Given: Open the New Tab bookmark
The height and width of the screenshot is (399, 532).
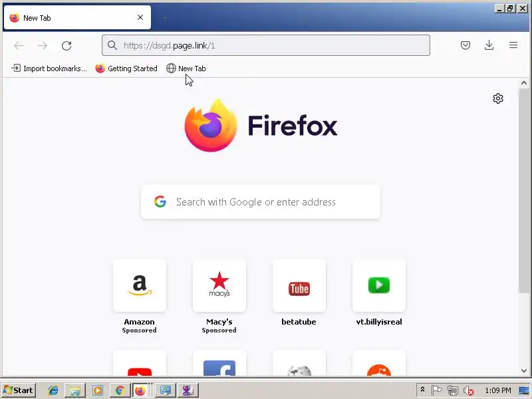Looking at the screenshot, I should (x=186, y=68).
